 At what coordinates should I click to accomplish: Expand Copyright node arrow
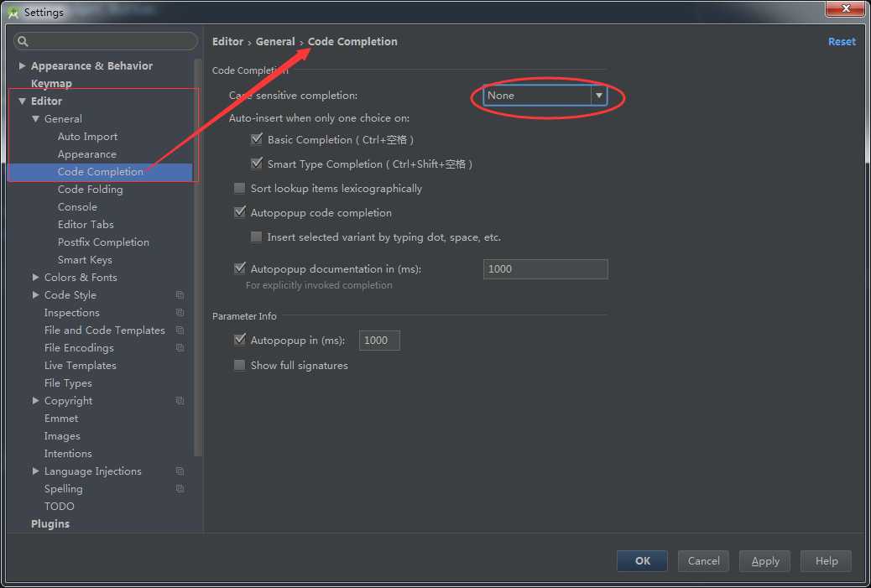35,400
